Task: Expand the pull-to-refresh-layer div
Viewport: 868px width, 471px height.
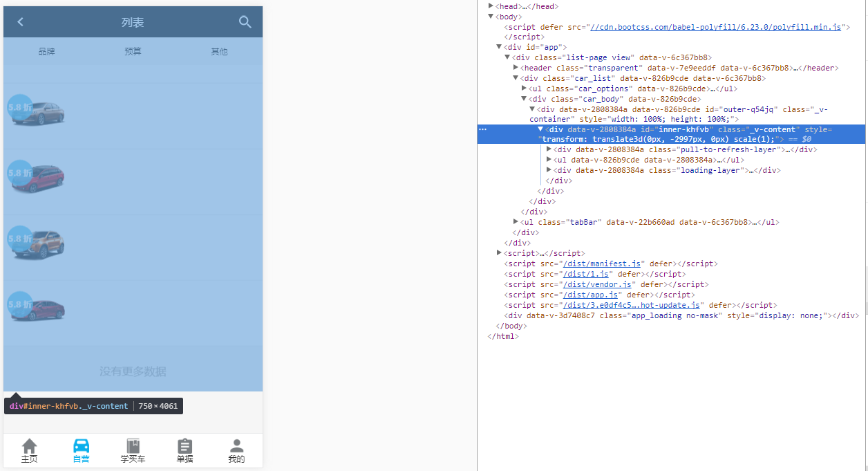Action: click(x=549, y=149)
